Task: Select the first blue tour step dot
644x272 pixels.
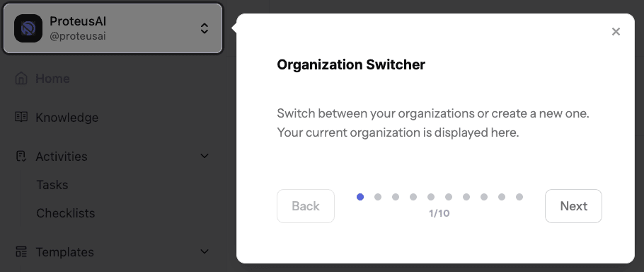Action: click(x=360, y=197)
